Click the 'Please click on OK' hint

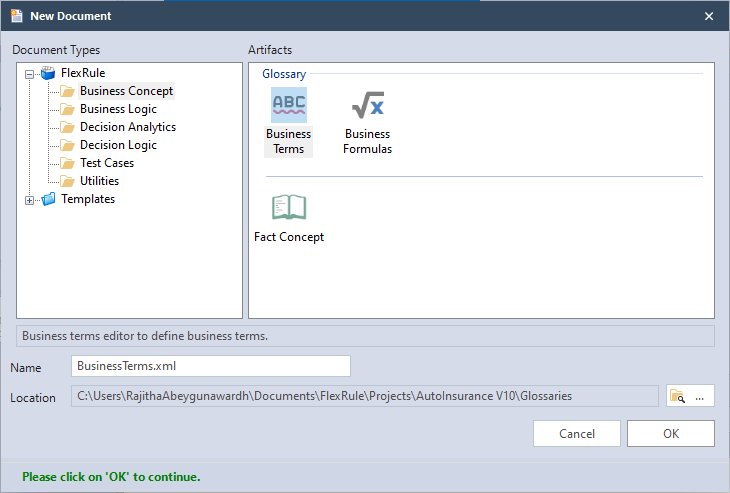click(x=111, y=477)
